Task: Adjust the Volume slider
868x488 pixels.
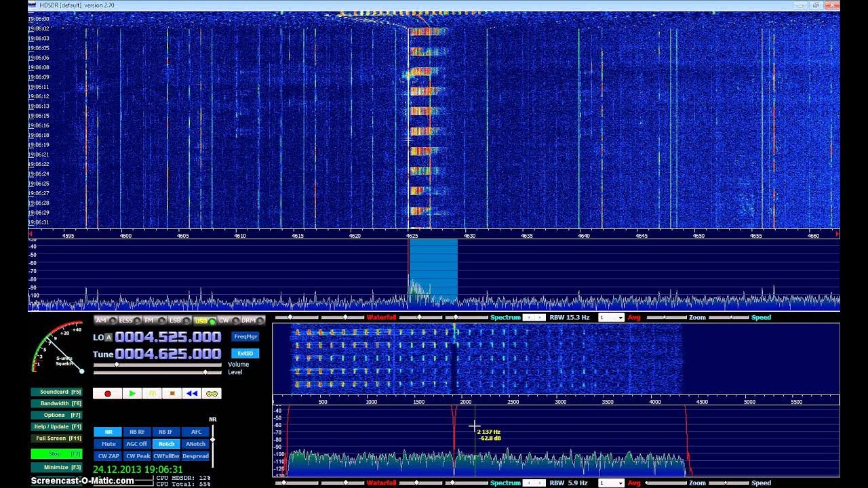Action: [x=157, y=365]
